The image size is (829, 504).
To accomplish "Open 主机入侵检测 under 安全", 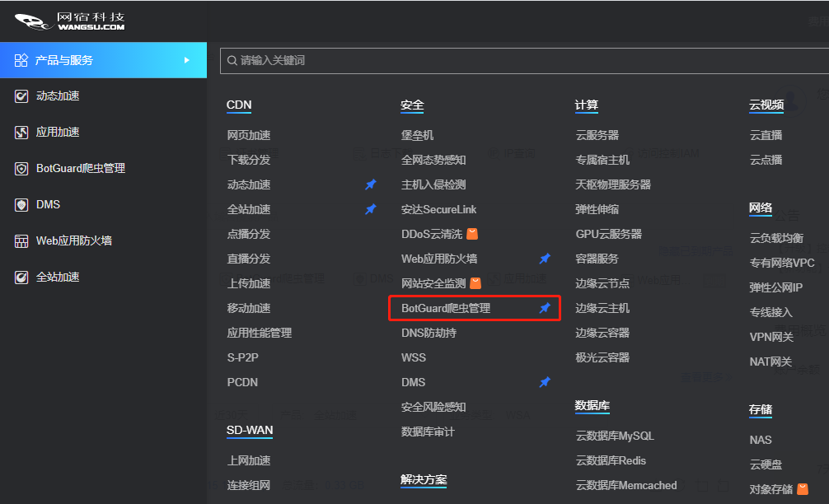I will [x=433, y=184].
